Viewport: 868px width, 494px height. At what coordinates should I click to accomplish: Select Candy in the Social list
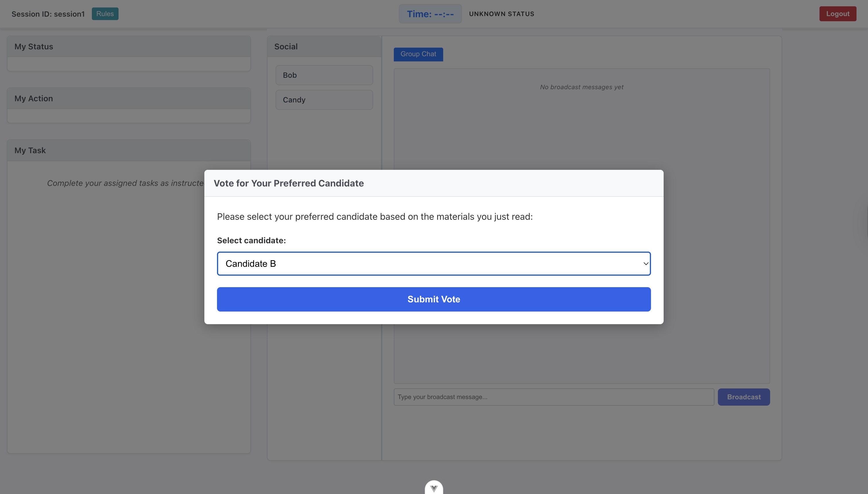324,100
